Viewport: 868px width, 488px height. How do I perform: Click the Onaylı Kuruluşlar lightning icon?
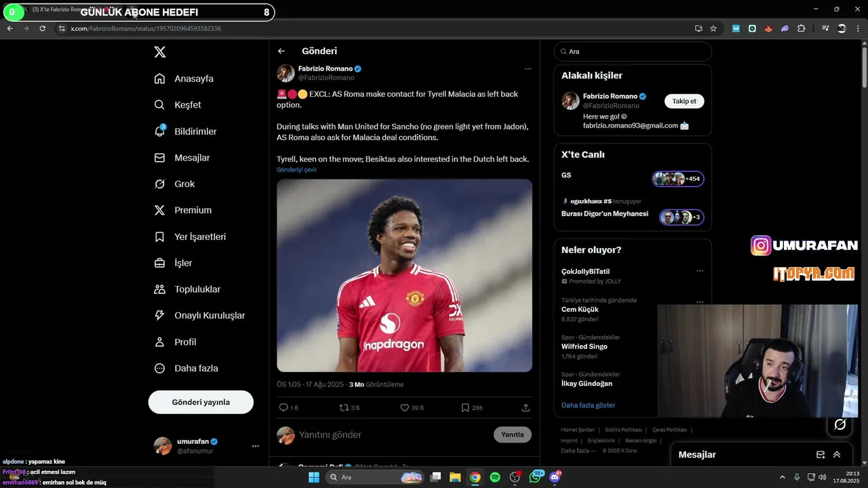pos(159,316)
